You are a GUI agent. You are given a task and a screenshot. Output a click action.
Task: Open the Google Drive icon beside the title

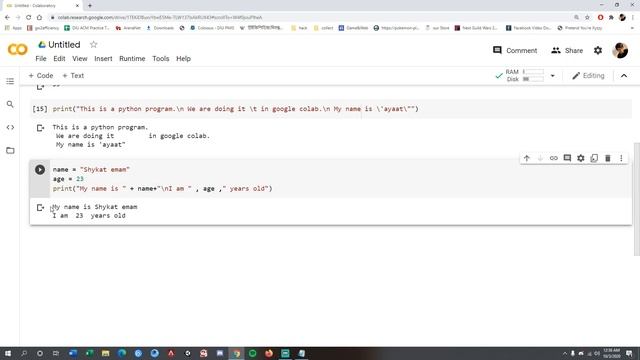42,44
